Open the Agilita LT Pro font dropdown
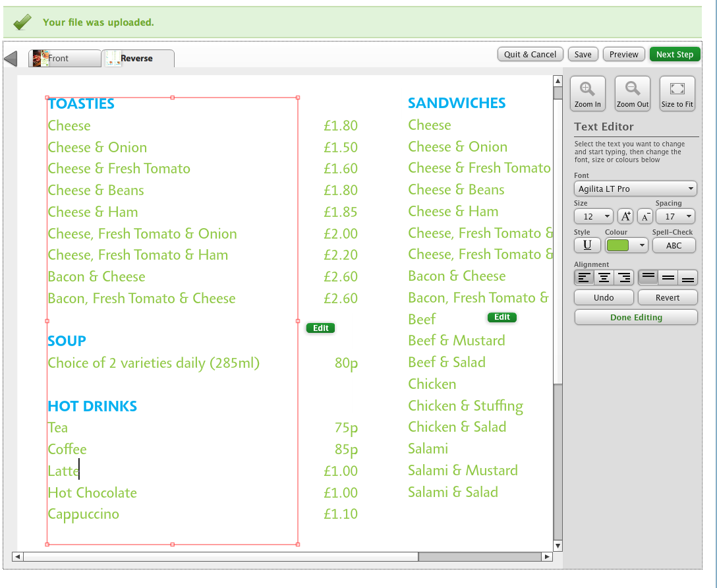Image resolution: width=717 pixels, height=588 pixels. tap(635, 189)
